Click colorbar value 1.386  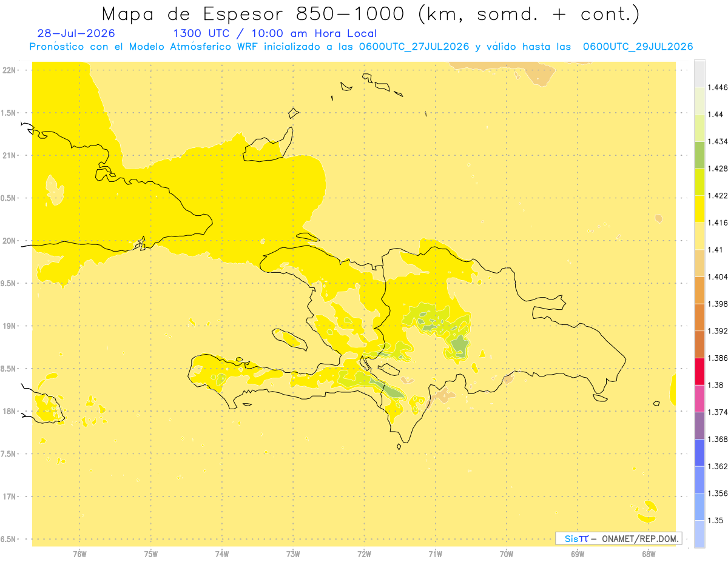(x=718, y=358)
